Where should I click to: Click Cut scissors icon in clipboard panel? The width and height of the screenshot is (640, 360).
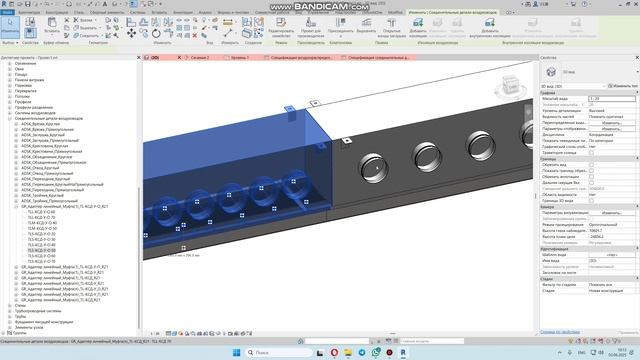pyautogui.click(x=67, y=20)
